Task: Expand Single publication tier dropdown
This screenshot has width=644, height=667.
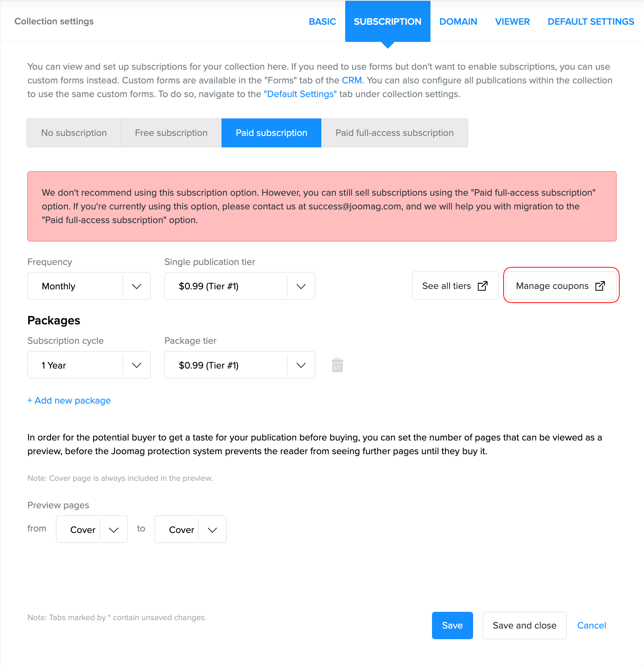Action: coord(239,286)
